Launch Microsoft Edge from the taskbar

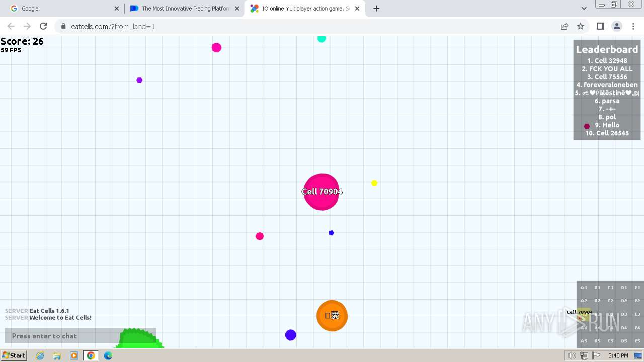pyautogui.click(x=108, y=355)
